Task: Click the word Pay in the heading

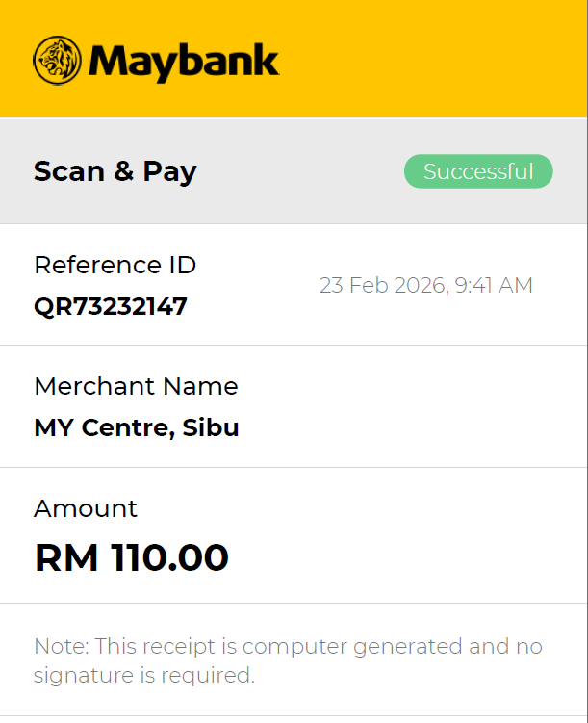Action: [169, 171]
